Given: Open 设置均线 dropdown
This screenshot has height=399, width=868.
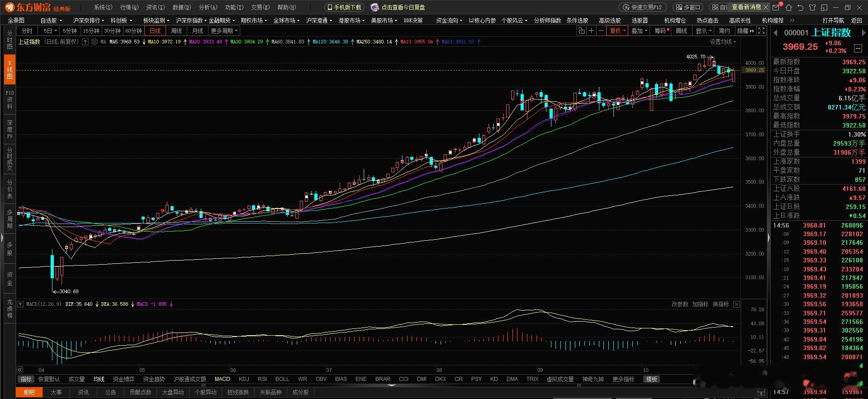Looking at the screenshot, I should coord(723,42).
